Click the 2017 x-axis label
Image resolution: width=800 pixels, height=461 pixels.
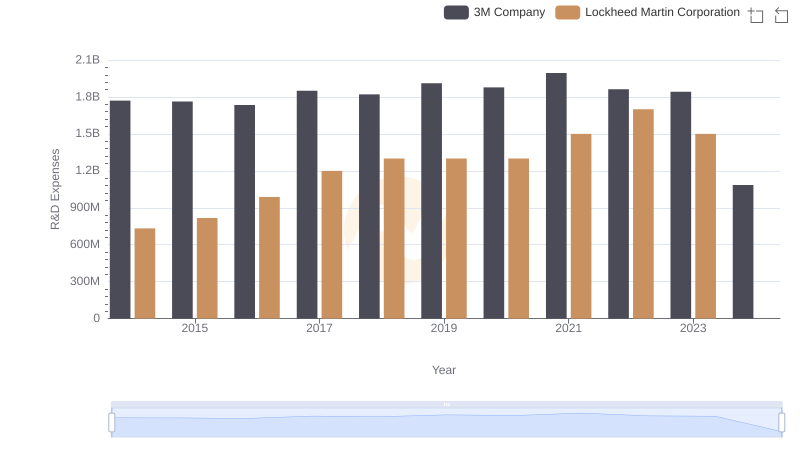point(319,328)
